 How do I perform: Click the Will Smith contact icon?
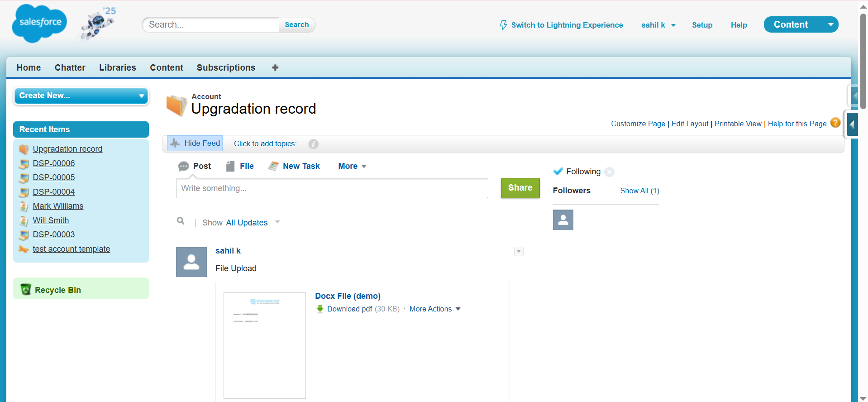coord(24,221)
